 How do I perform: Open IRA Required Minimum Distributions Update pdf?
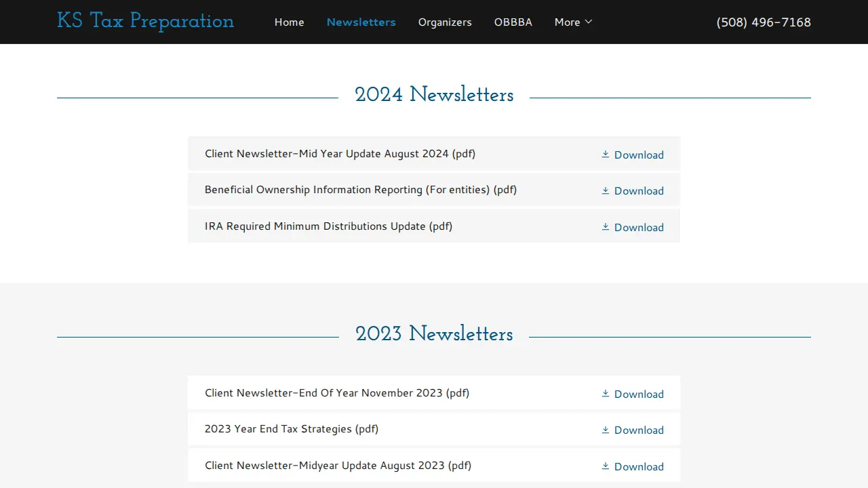[434, 226]
